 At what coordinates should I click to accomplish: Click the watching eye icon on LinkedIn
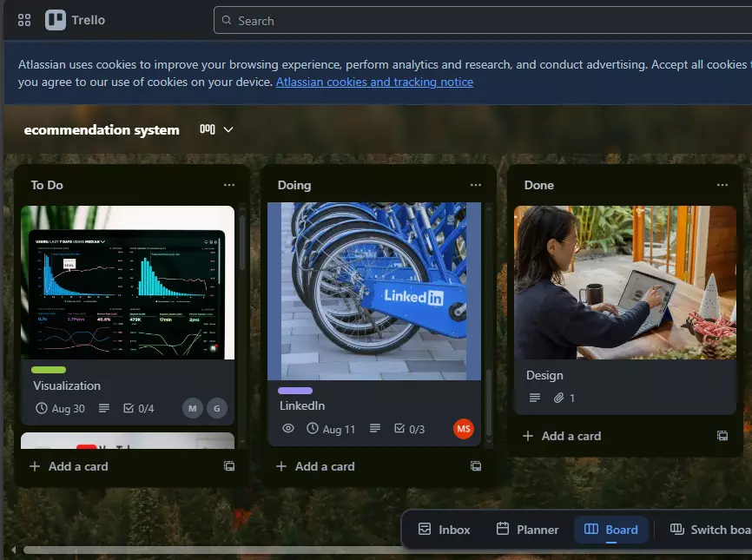click(x=287, y=428)
